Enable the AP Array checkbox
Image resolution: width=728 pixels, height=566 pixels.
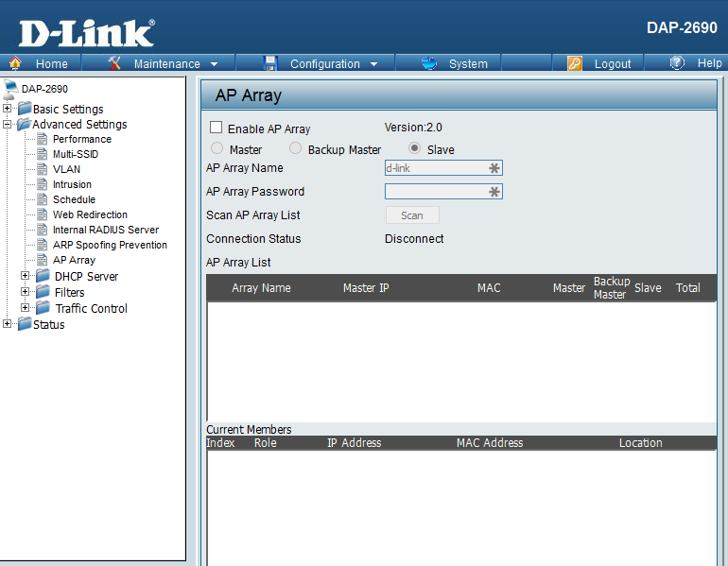(216, 128)
